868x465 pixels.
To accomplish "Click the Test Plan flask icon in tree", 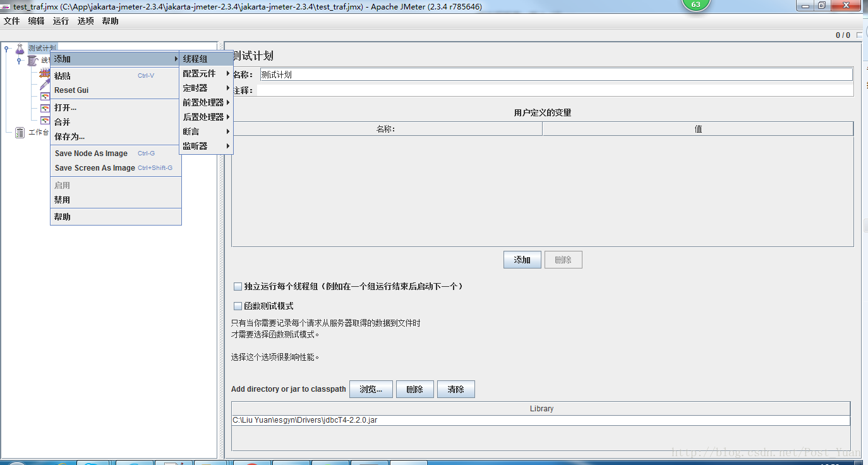I will pyautogui.click(x=20, y=48).
